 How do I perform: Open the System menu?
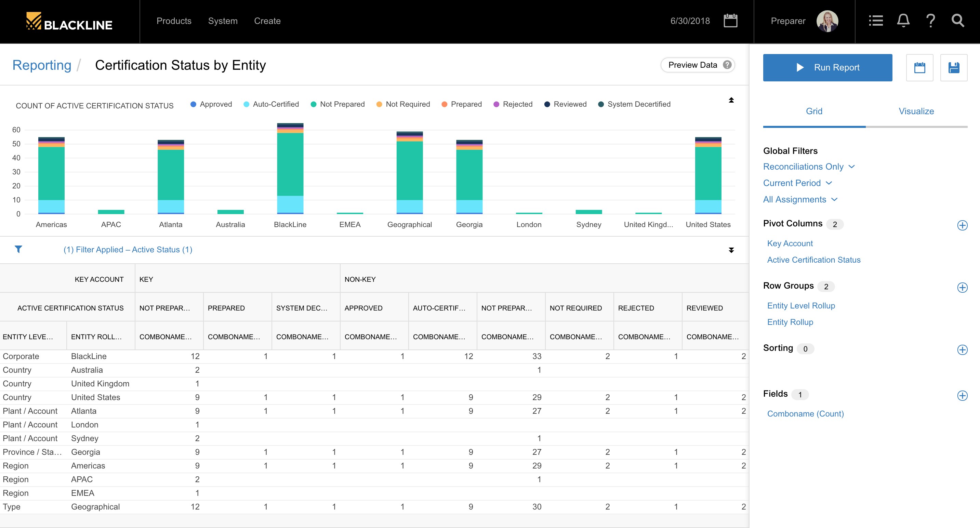click(x=223, y=21)
